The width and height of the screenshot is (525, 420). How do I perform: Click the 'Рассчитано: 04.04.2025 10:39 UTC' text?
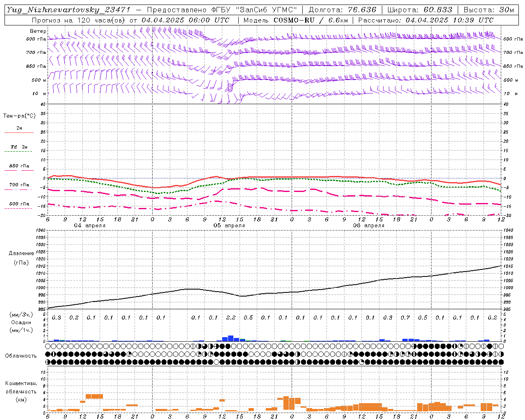pyautogui.click(x=426, y=20)
